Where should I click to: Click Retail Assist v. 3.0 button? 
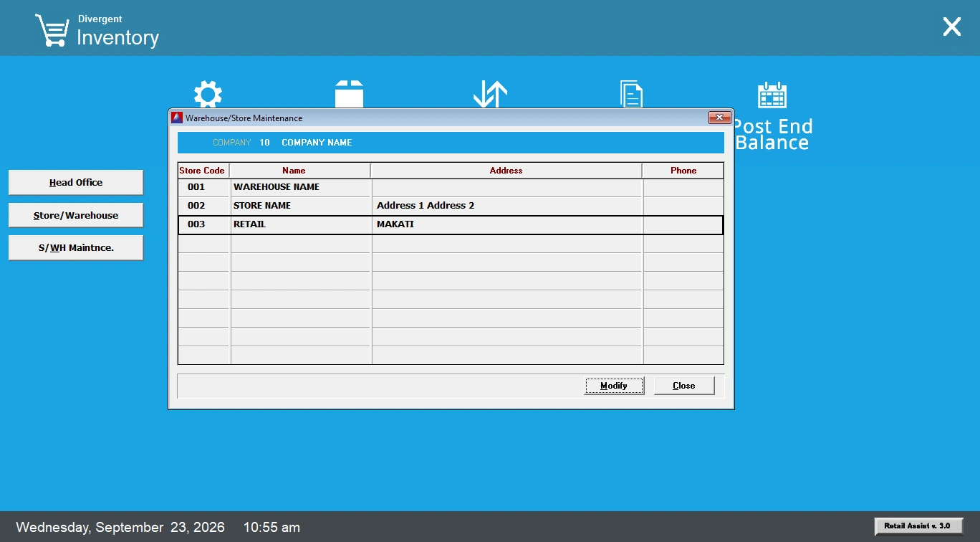(x=918, y=526)
